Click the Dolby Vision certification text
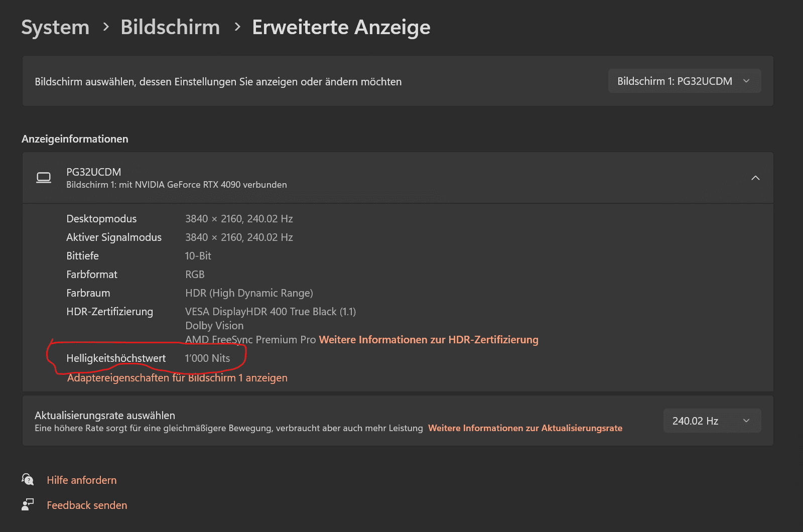This screenshot has height=532, width=803. (214, 326)
